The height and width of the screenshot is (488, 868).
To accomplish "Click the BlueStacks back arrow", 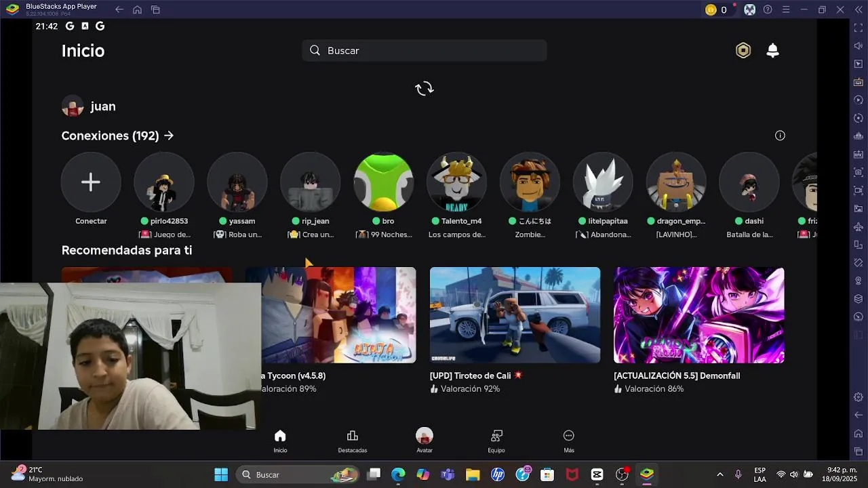I will pos(119,9).
